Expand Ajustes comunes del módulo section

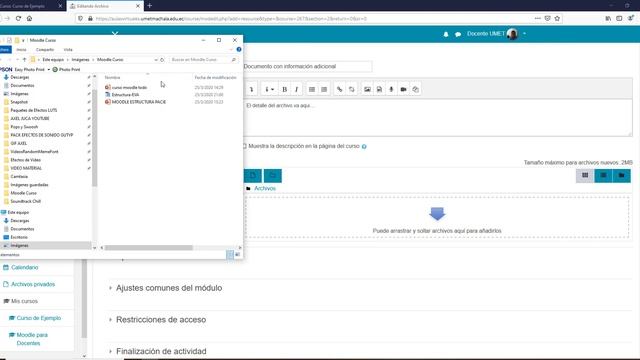[x=169, y=288]
